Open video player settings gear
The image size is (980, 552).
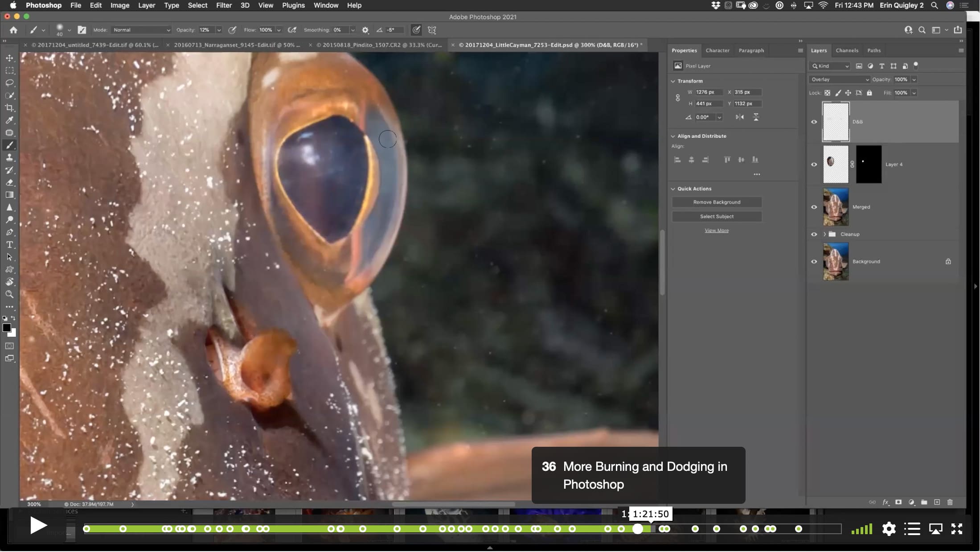click(889, 529)
